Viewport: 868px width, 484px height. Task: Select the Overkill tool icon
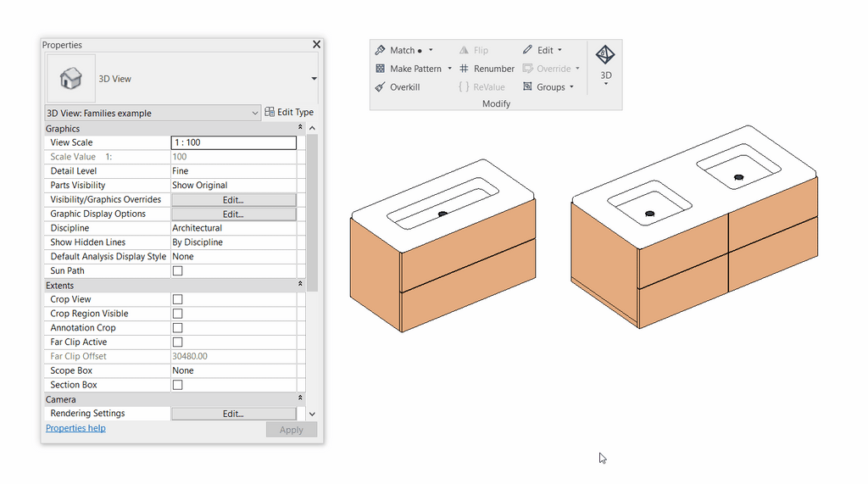click(x=380, y=87)
